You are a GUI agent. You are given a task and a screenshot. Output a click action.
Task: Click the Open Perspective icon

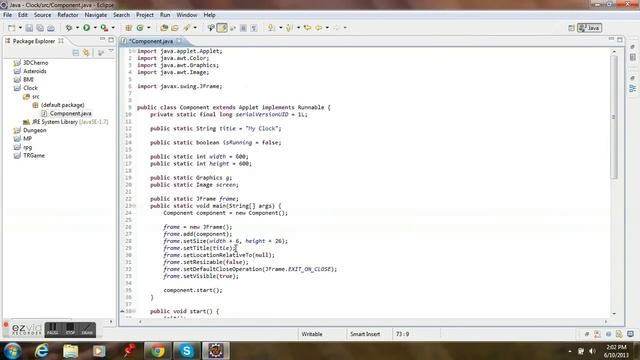[x=571, y=28]
